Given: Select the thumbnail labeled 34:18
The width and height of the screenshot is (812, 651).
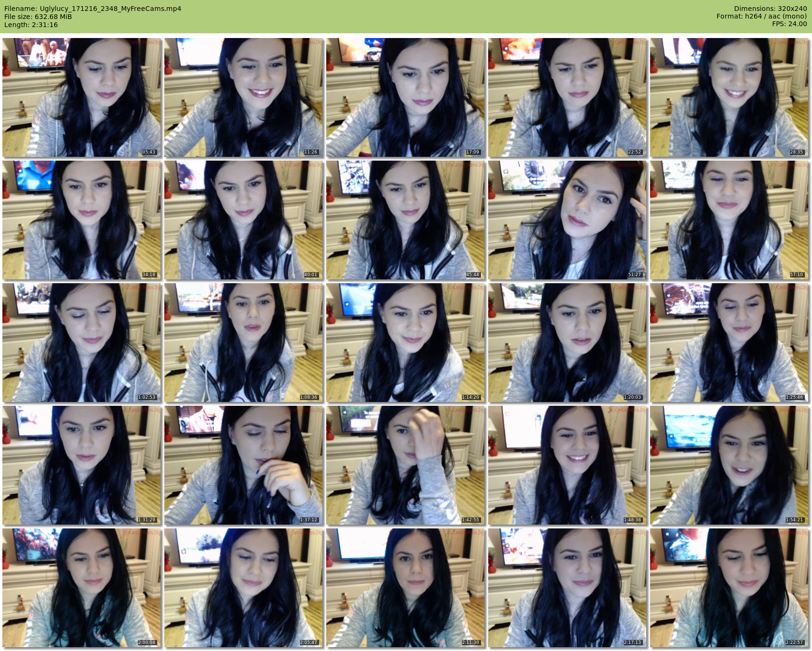Looking at the screenshot, I should (x=82, y=220).
